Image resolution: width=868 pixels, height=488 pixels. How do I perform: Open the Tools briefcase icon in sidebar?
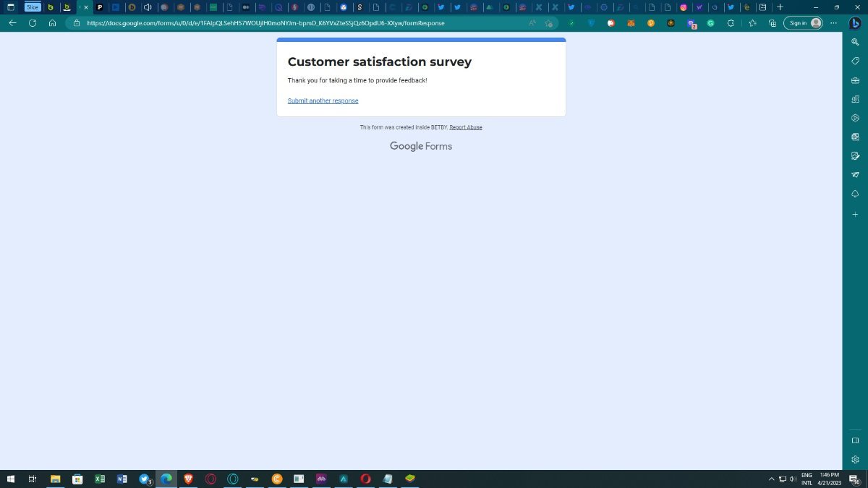(855, 80)
